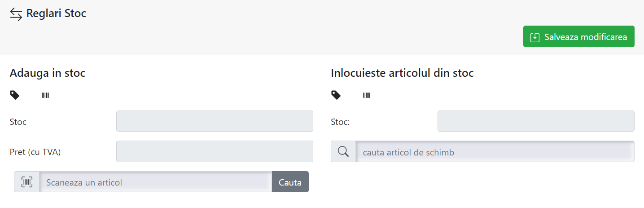Save changes with Salveaza modificarea button

click(579, 36)
